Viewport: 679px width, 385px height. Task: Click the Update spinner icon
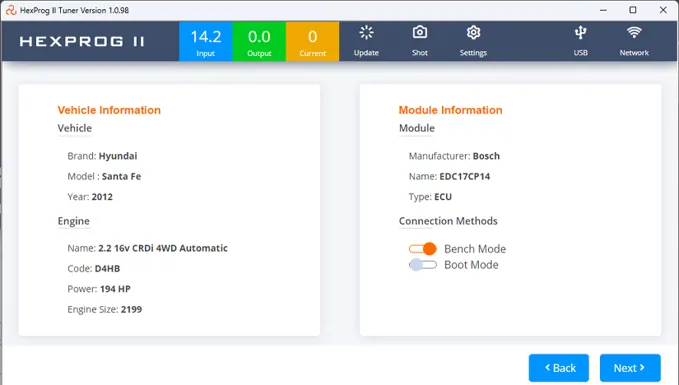coord(366,32)
